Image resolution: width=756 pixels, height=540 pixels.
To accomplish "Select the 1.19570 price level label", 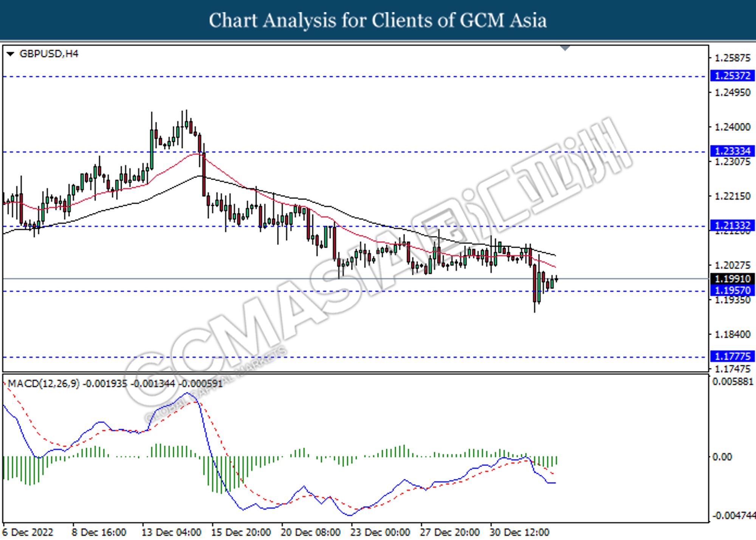I will point(733,290).
